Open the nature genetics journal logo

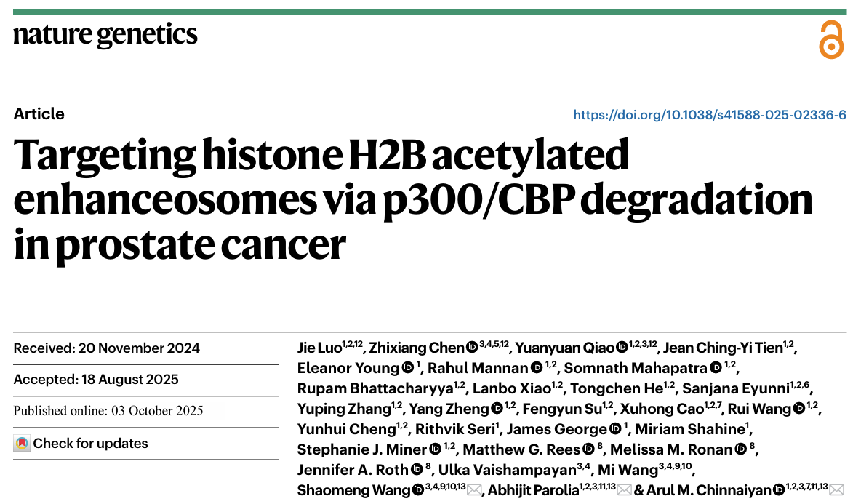105,34
